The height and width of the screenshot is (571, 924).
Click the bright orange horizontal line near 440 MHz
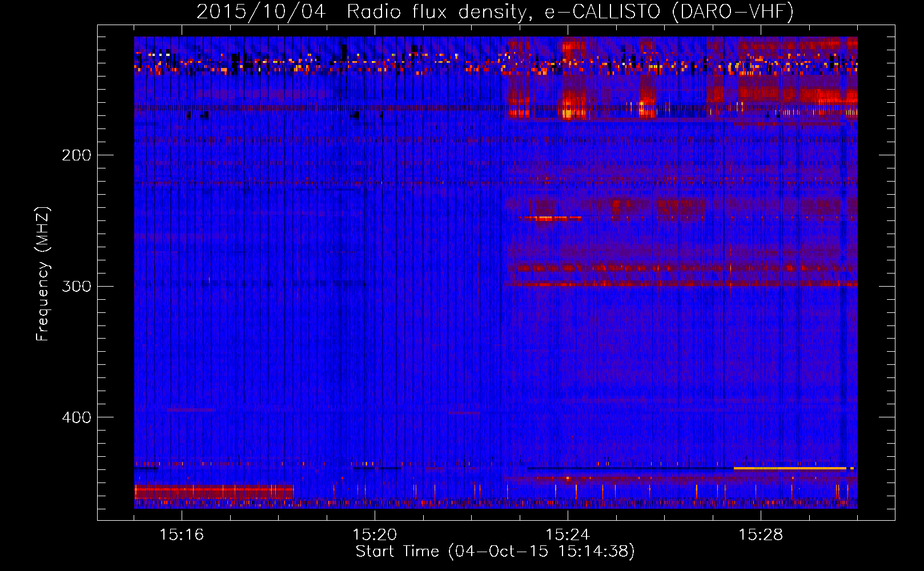pos(790,468)
